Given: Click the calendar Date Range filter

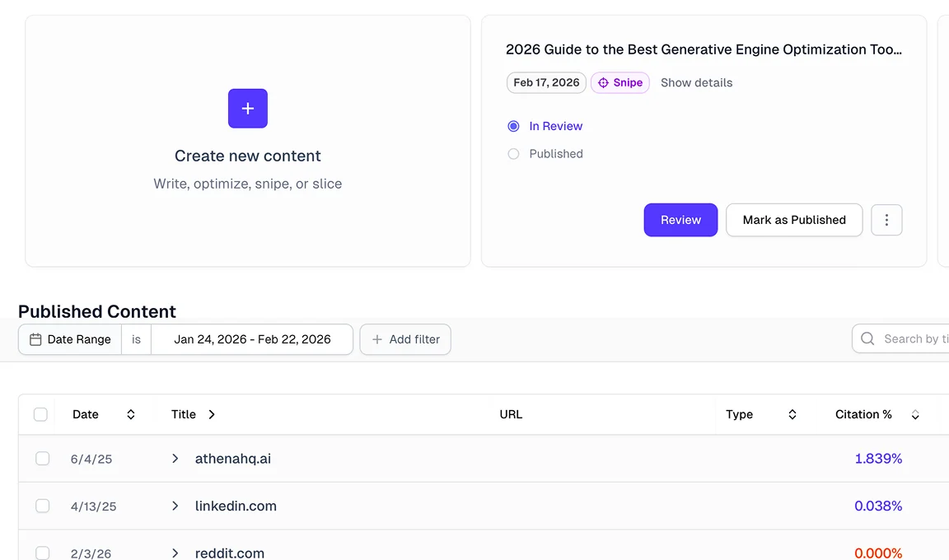Looking at the screenshot, I should click(70, 339).
